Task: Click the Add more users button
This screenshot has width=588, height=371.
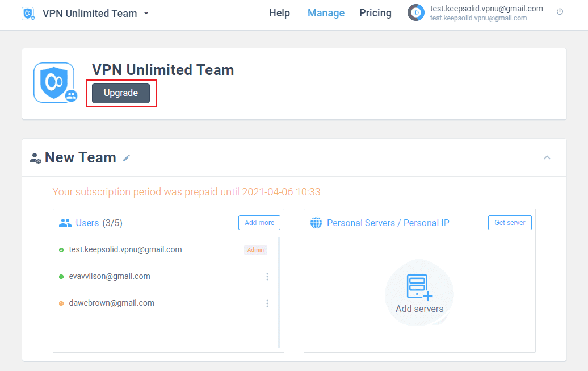Action: point(259,223)
